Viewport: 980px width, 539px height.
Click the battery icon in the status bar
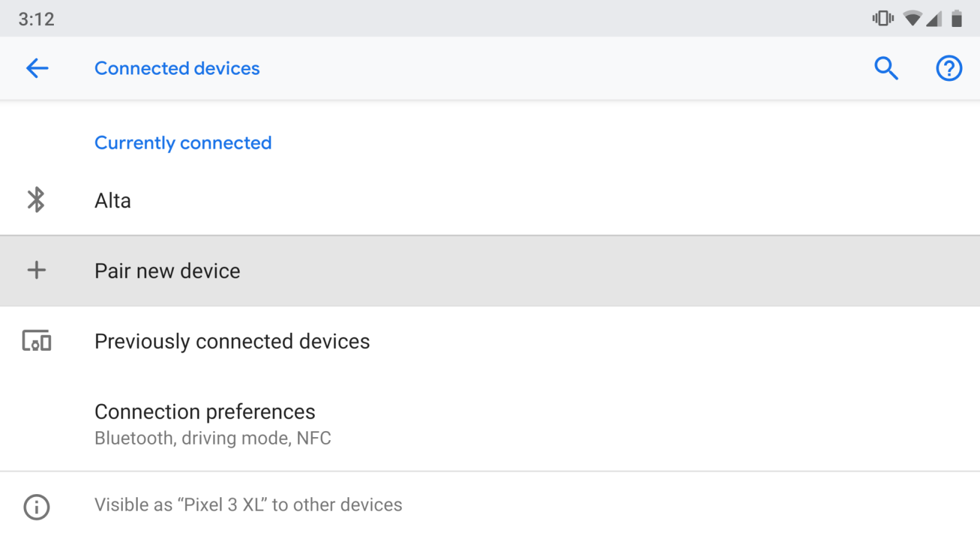click(957, 19)
